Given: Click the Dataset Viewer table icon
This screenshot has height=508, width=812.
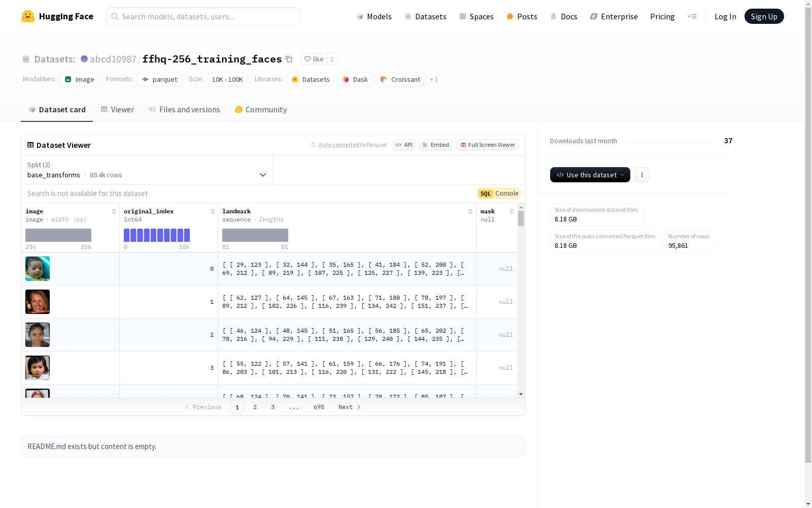Looking at the screenshot, I should 30,145.
